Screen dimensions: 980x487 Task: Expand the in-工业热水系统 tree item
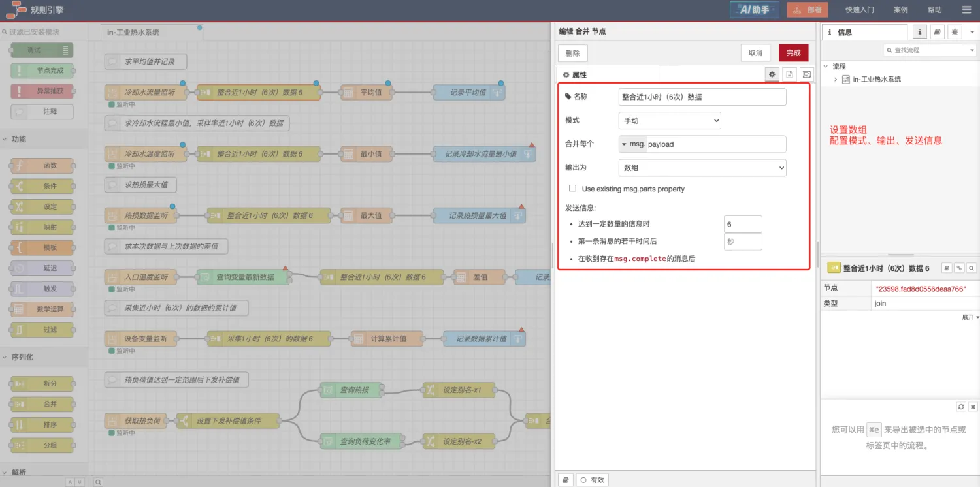pos(836,79)
